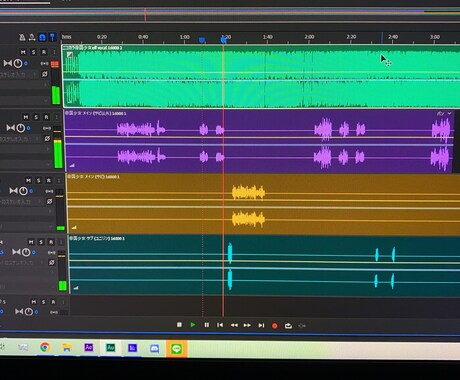460x380 pixels.
Task: Solo the green vocal-mix track
Action: 33,52
